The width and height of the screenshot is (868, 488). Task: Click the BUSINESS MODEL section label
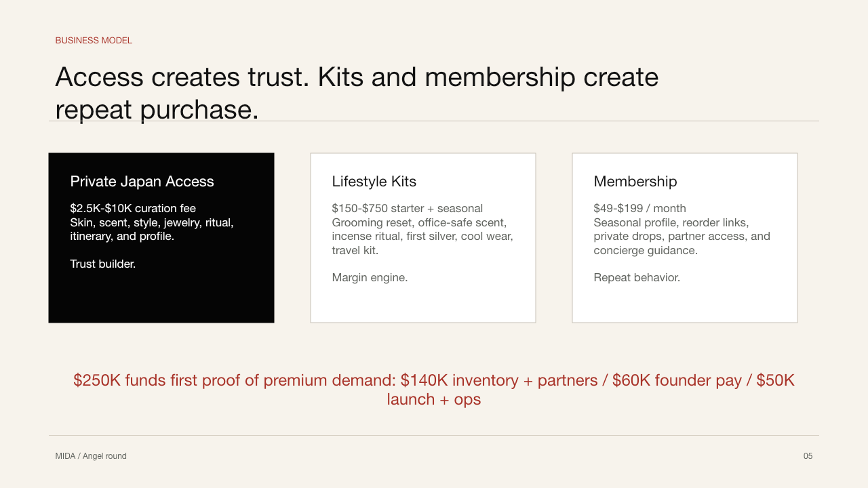94,41
